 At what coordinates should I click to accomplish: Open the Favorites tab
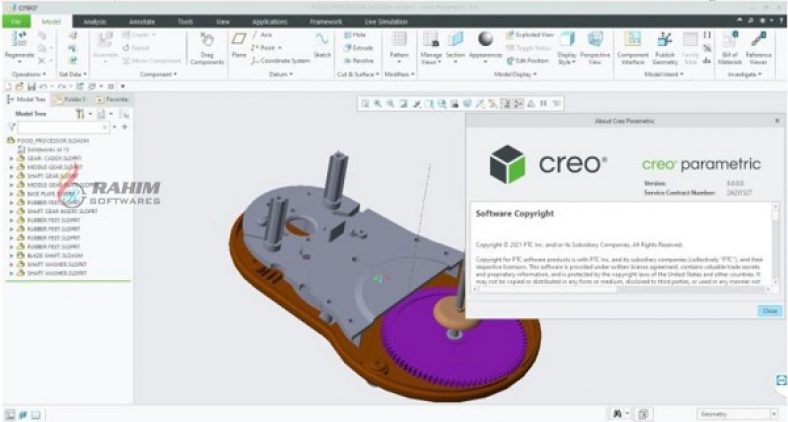tap(113, 99)
